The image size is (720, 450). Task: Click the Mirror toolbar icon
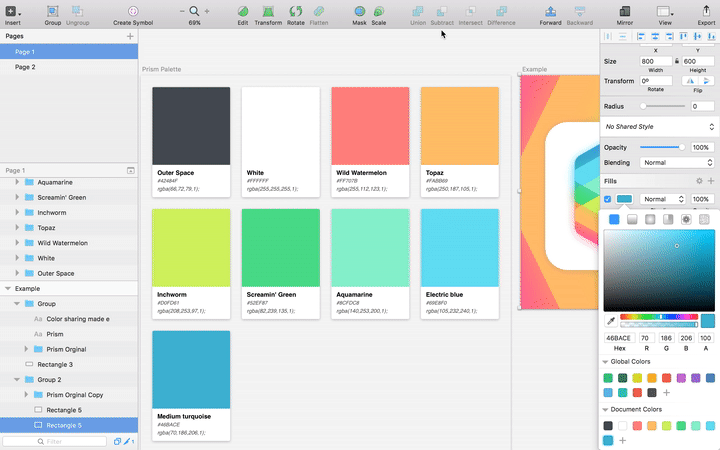pyautogui.click(x=624, y=12)
